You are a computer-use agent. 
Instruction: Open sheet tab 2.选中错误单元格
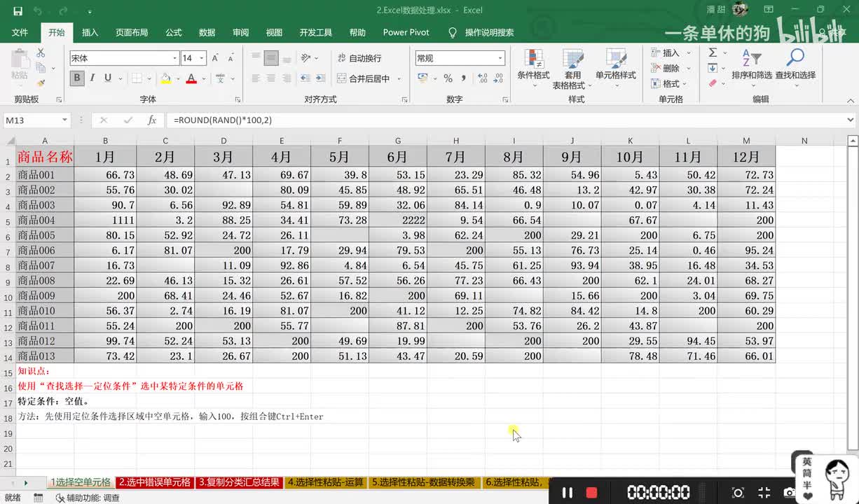(155, 482)
